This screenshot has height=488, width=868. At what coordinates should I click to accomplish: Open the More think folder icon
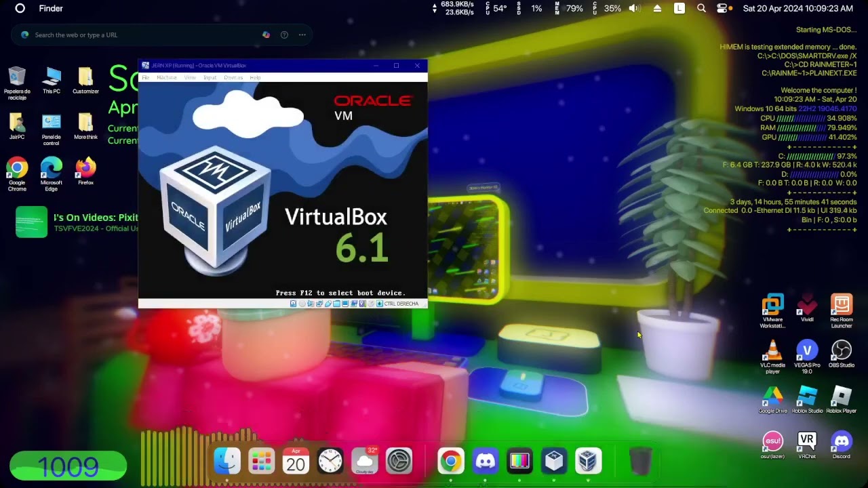tap(85, 126)
